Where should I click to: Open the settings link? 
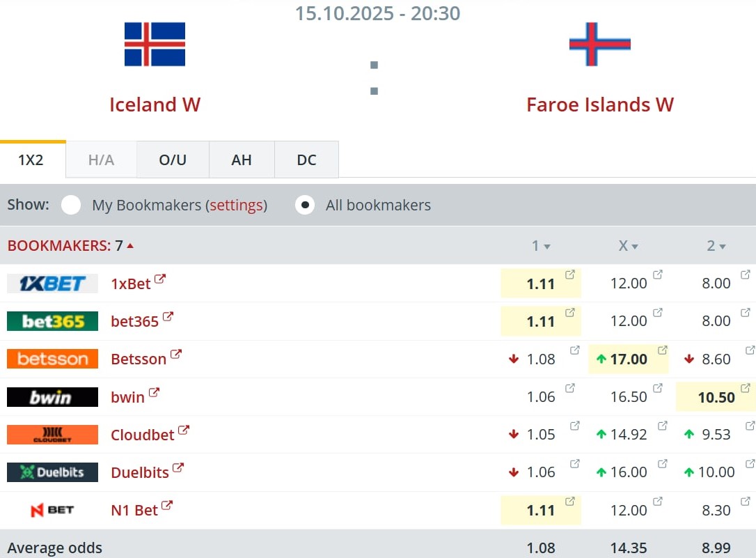click(x=237, y=206)
